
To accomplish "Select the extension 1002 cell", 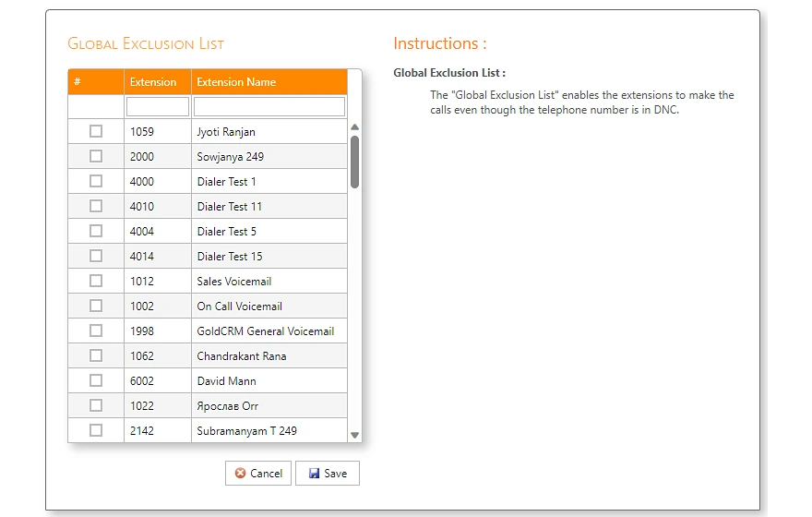I will (158, 307).
